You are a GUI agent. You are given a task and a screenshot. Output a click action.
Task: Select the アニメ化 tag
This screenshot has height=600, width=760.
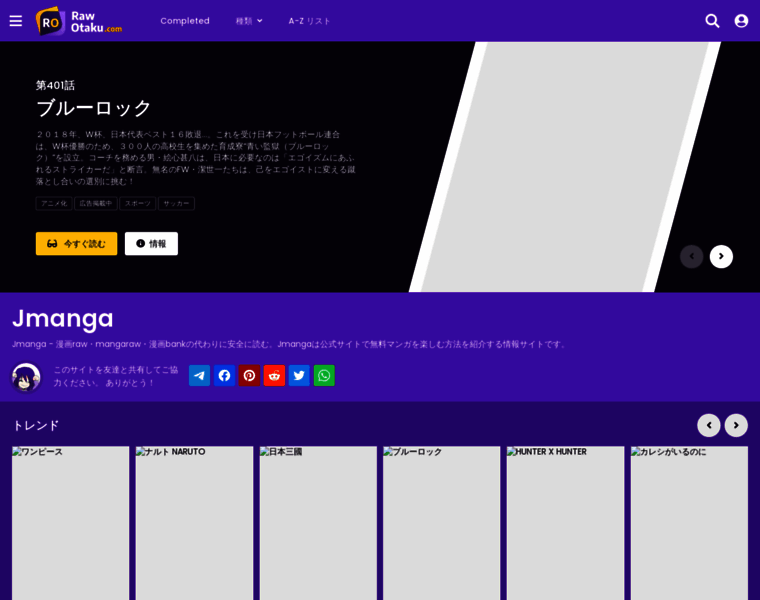(54, 204)
